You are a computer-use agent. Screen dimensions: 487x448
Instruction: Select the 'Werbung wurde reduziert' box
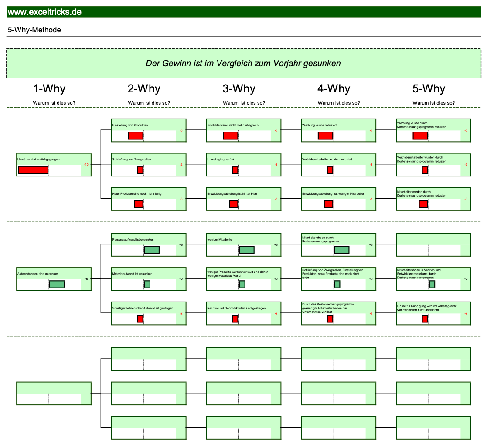click(338, 130)
